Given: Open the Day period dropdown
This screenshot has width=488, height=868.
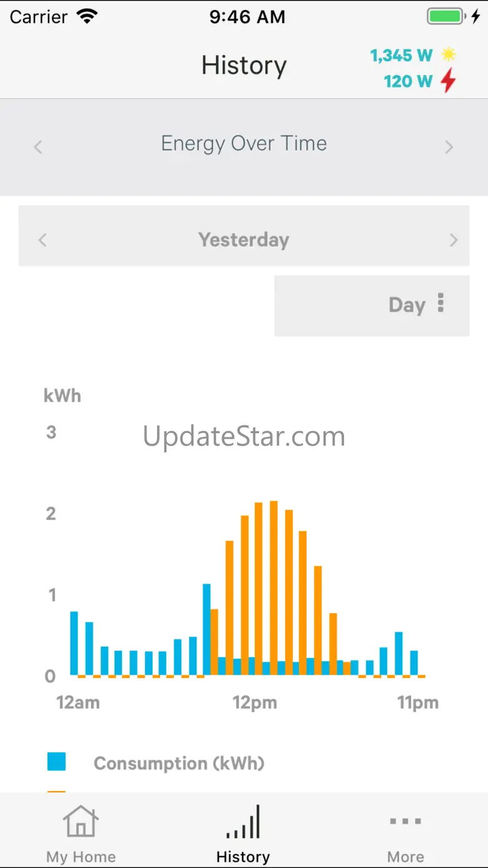Looking at the screenshot, I should [407, 305].
